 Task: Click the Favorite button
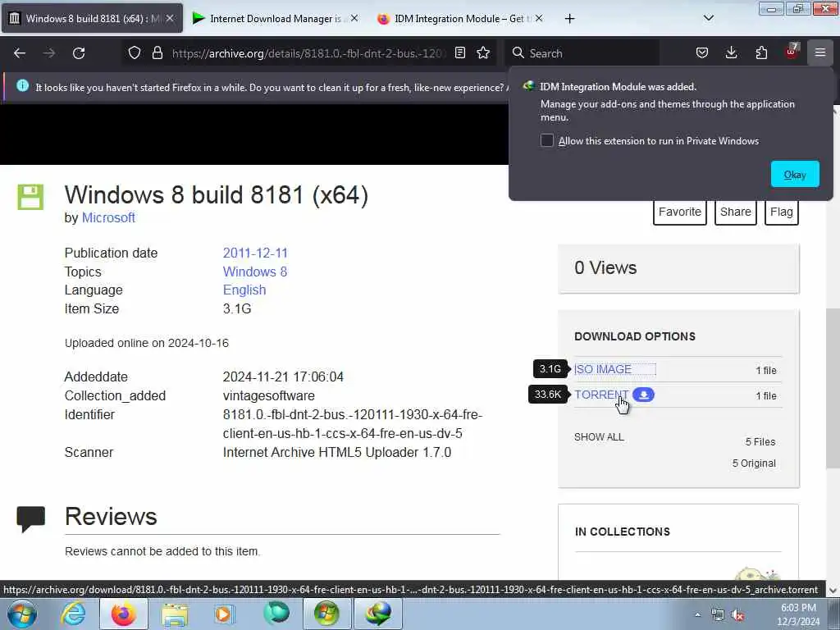(680, 212)
